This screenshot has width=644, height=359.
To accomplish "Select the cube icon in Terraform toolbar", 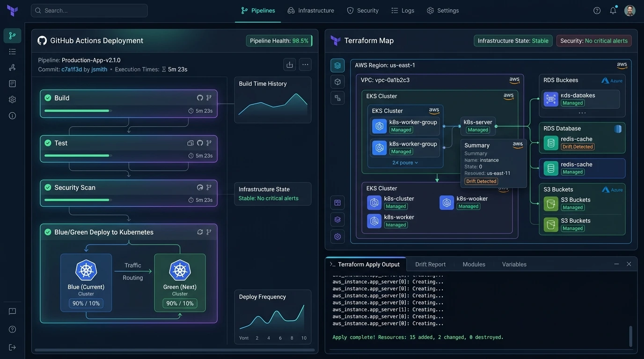I will [337, 82].
